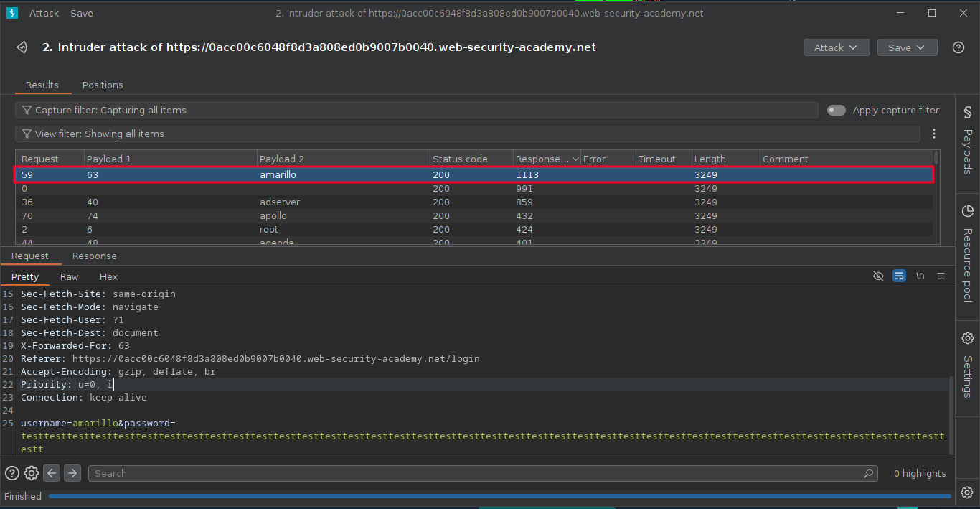Click the three-dot menu beside the view filter
This screenshot has height=509, width=980.
pyautogui.click(x=933, y=134)
